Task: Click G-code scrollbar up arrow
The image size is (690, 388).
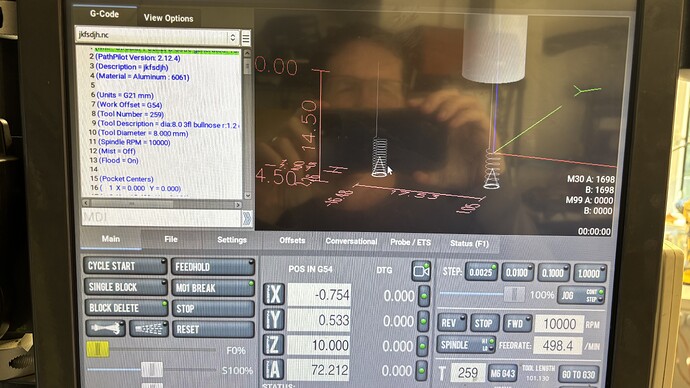Action: [247, 53]
